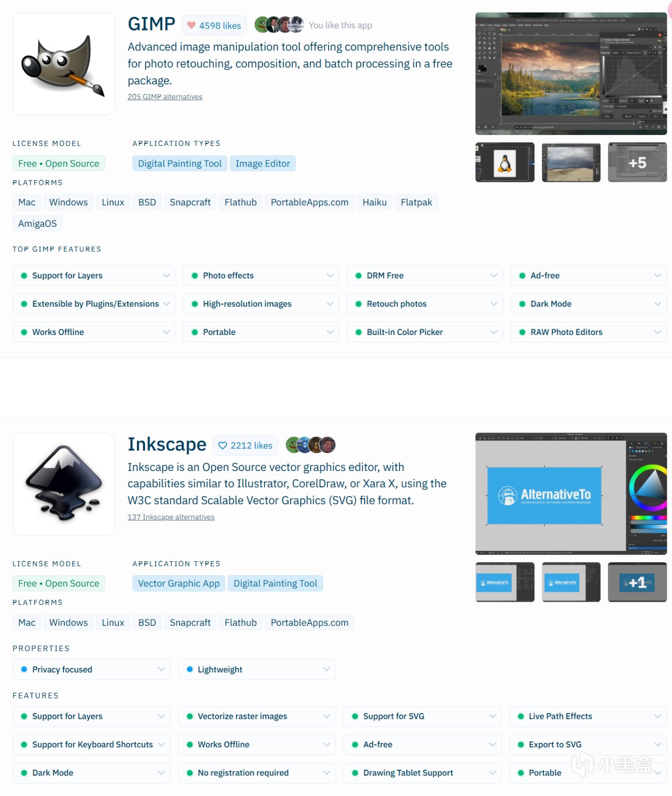This screenshot has height=796, width=672.
Task: Open the GIMP beach landscape thumbnail
Action: (571, 162)
